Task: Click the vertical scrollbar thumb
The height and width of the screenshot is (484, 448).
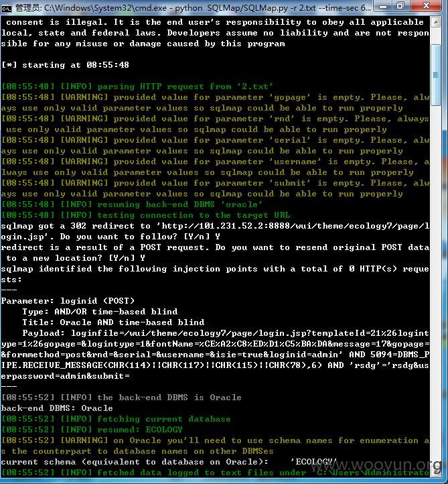Action: point(436,75)
